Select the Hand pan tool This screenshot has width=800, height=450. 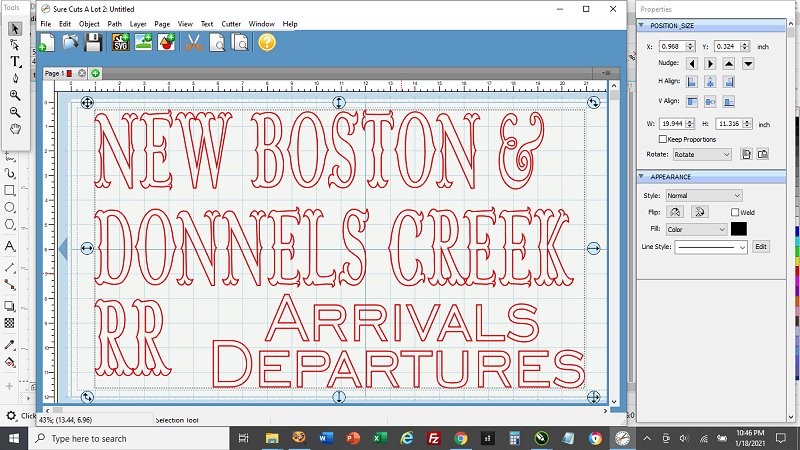pos(15,128)
